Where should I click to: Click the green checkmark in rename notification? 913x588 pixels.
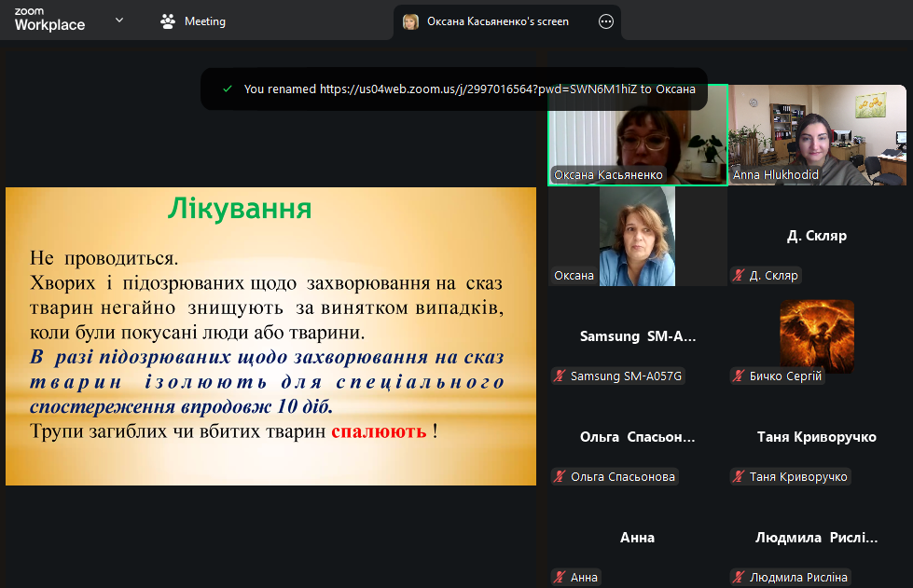tap(227, 89)
